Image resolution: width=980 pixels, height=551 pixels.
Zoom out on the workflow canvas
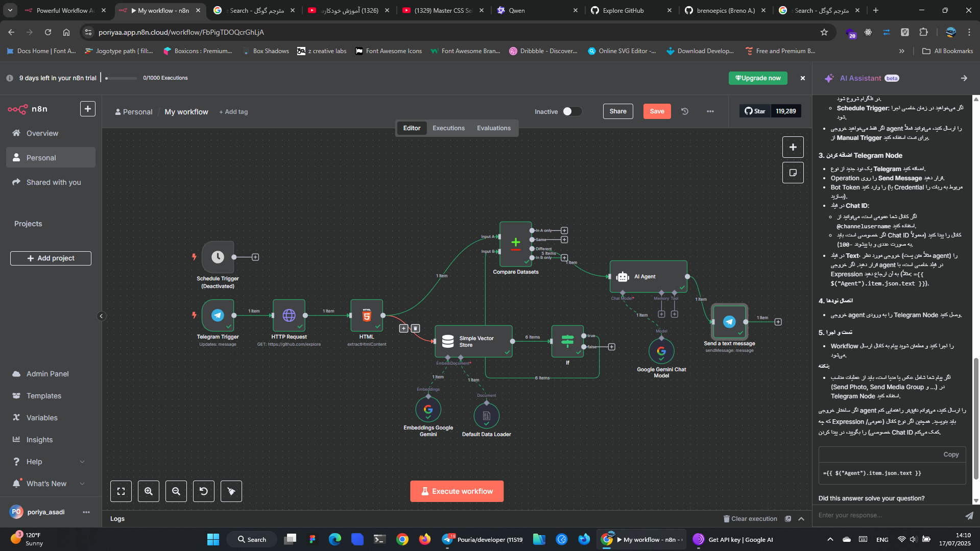point(176,491)
